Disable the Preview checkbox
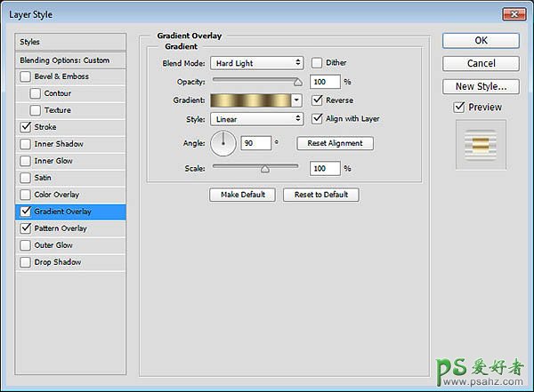Image resolution: width=534 pixels, height=392 pixels. 459,107
